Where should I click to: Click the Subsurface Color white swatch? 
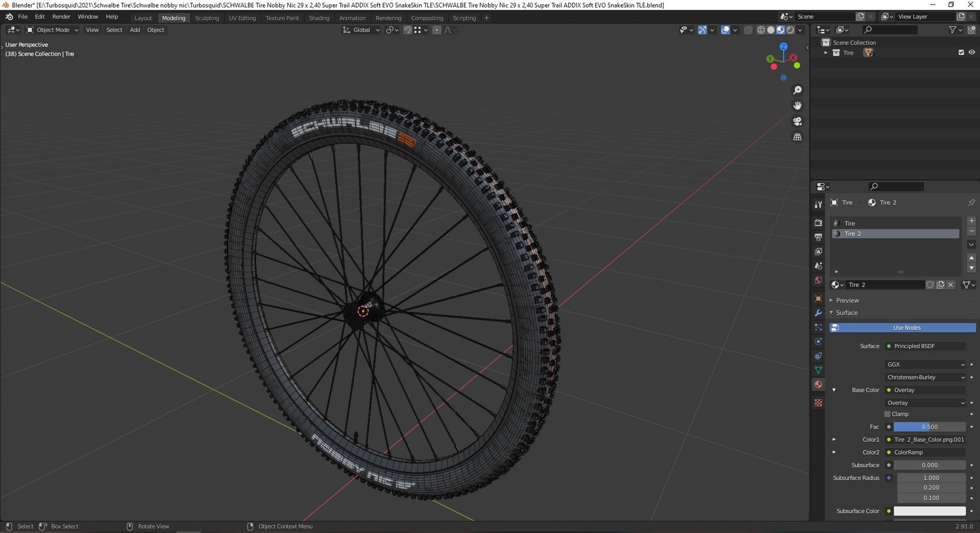[x=929, y=511]
